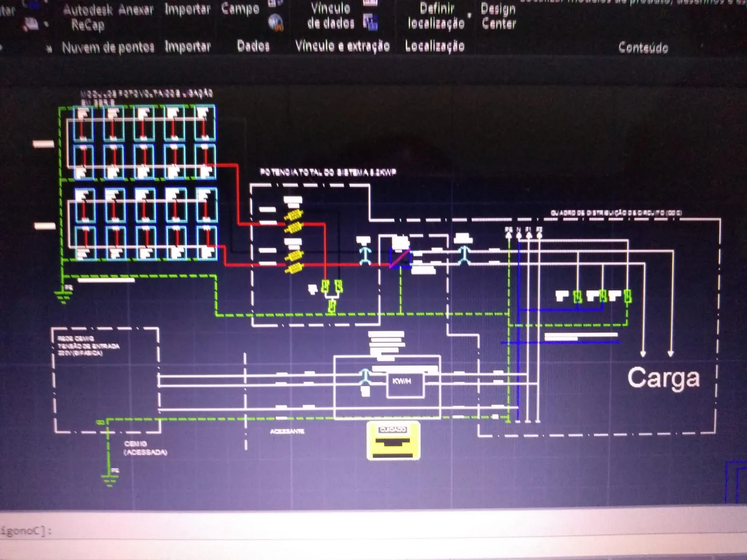The width and height of the screenshot is (747, 560).
Task: Click the globe hyperlink icon beside Campo
Action: pos(276,22)
